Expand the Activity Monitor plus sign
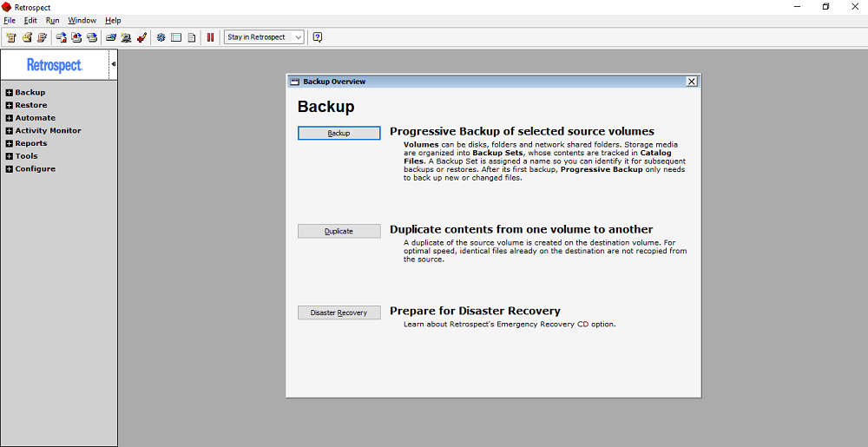868x447 pixels. tap(9, 130)
